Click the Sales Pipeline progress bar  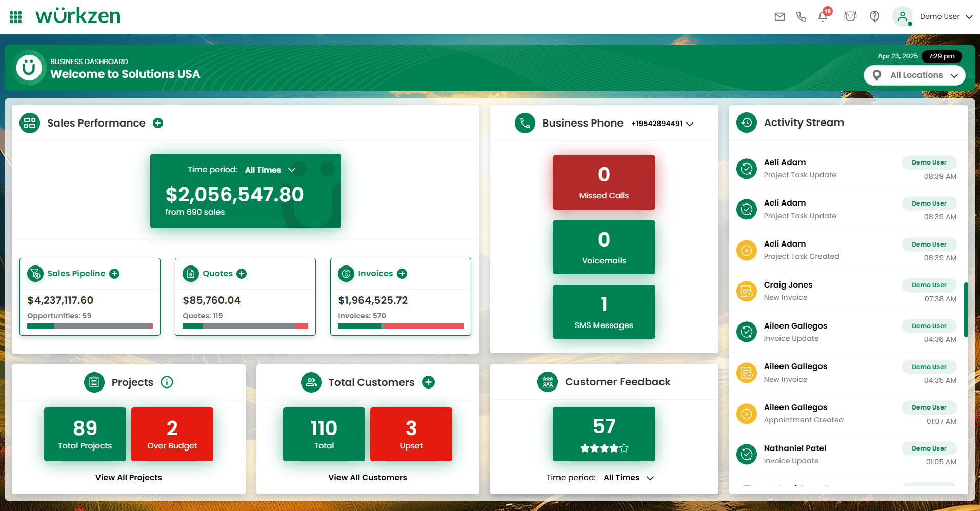tap(90, 326)
